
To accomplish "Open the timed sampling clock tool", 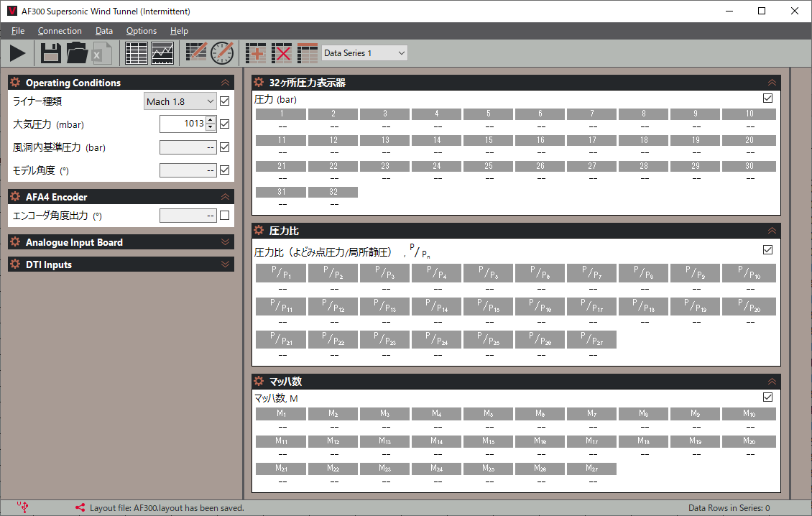I will click(222, 52).
